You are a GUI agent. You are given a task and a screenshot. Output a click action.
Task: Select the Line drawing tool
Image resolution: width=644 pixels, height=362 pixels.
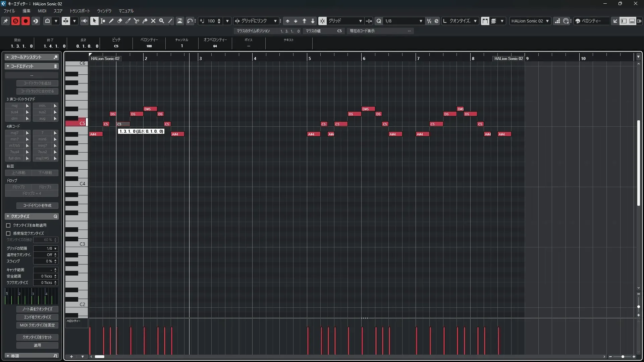(x=170, y=21)
